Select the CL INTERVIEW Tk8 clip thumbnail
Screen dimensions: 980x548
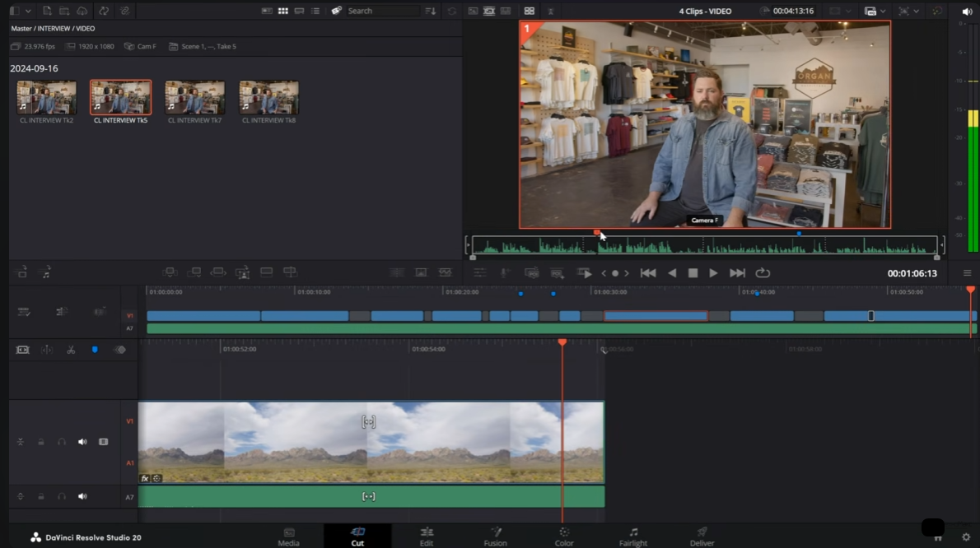pyautogui.click(x=268, y=97)
